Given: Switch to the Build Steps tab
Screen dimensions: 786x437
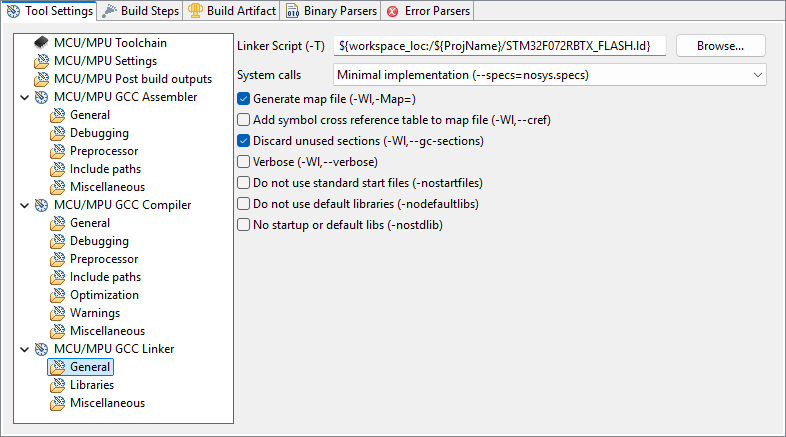Looking at the screenshot, I should [x=142, y=11].
